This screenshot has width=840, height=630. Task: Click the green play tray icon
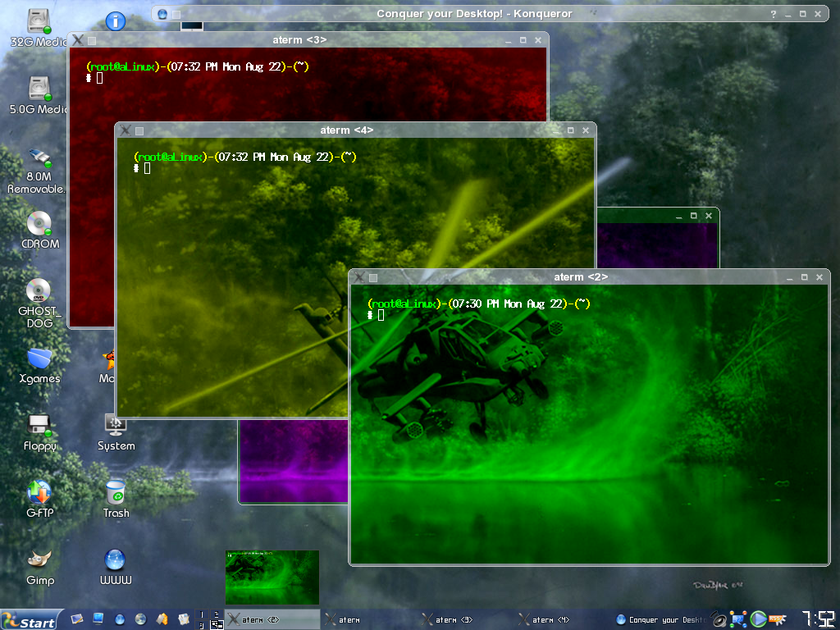(x=757, y=619)
